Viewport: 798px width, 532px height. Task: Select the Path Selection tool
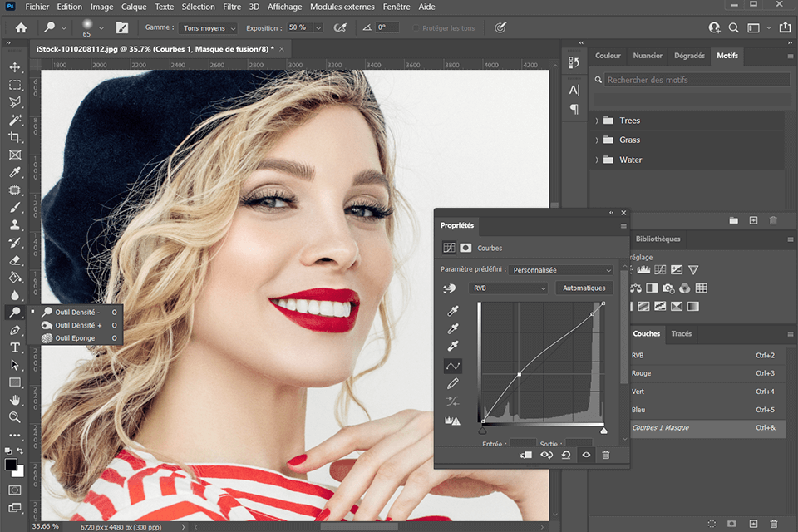[x=15, y=365]
